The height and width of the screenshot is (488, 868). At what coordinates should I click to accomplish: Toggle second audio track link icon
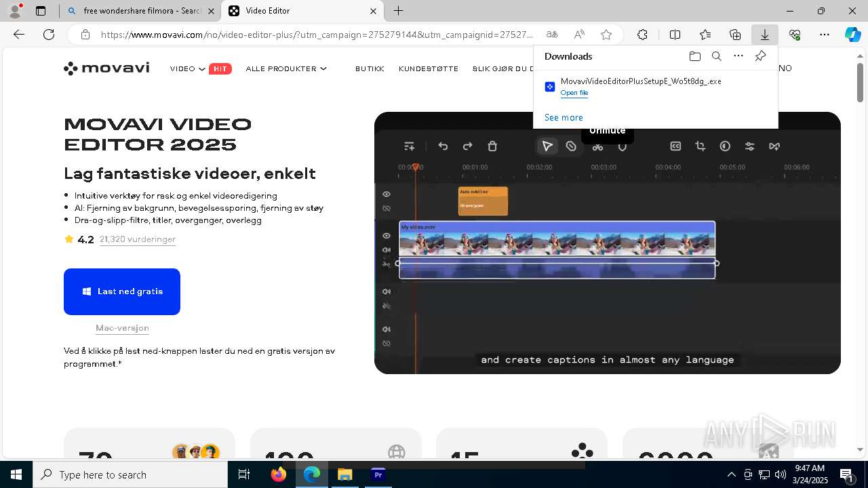387,344
